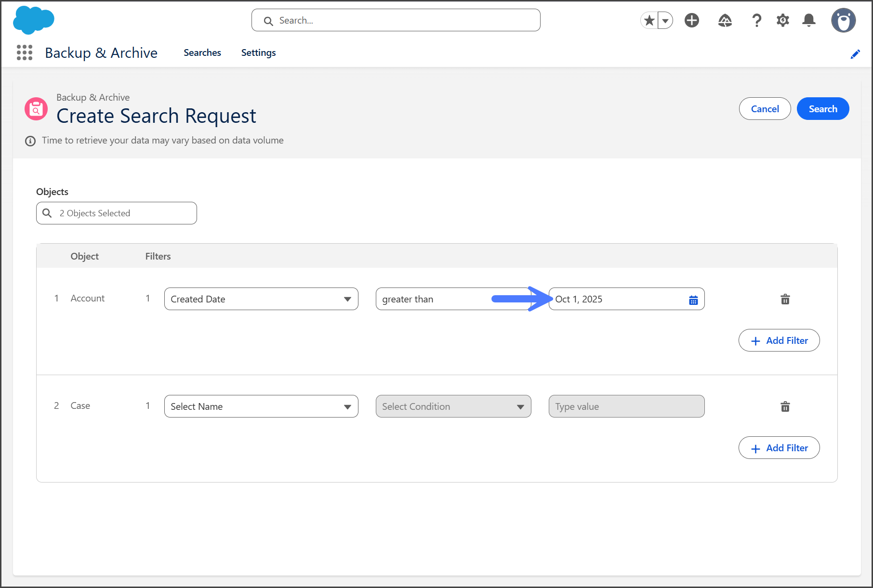873x588 pixels.
Task: Click the 2 Objects Selected field
Action: click(117, 213)
